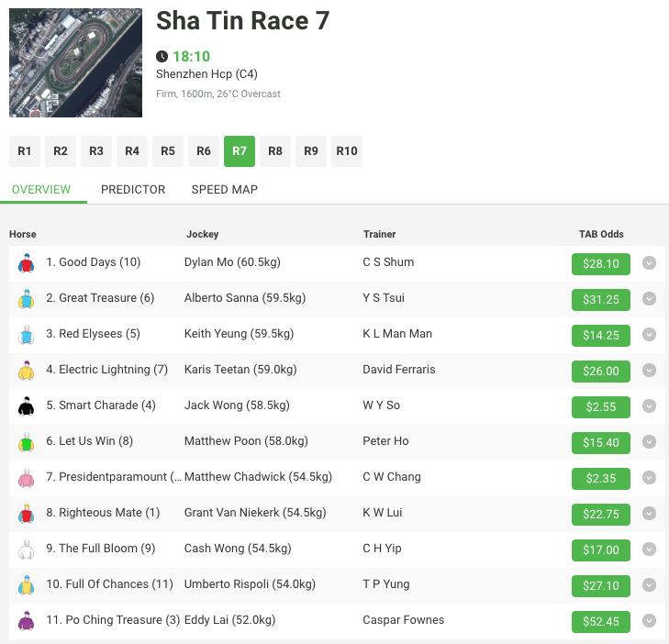669x644 pixels.
Task: Click the pink silks icon for Presidentparamount
Action: [x=26, y=478]
